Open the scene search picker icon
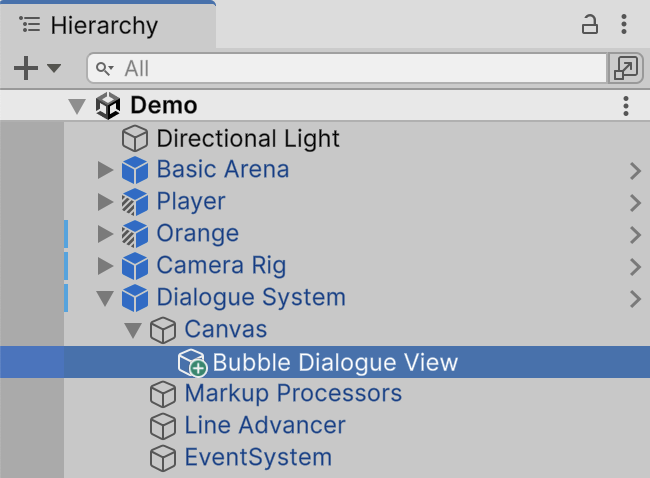This screenshot has height=478, width=650. (625, 68)
